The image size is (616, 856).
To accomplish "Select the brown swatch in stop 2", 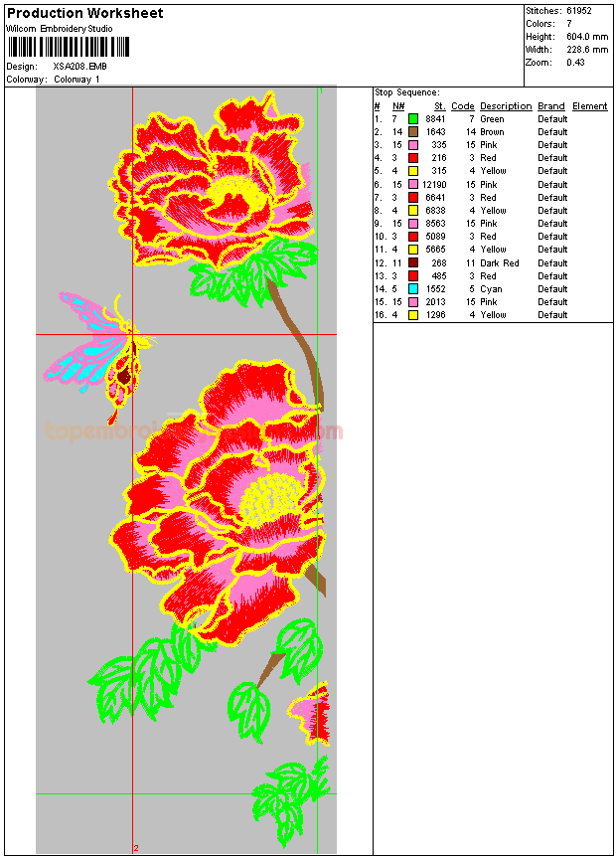I will tap(413, 132).
